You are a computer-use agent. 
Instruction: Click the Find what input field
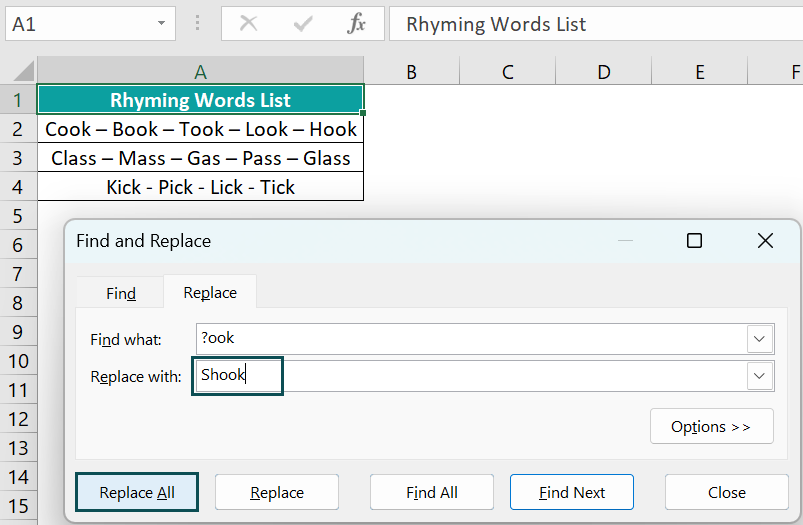471,339
